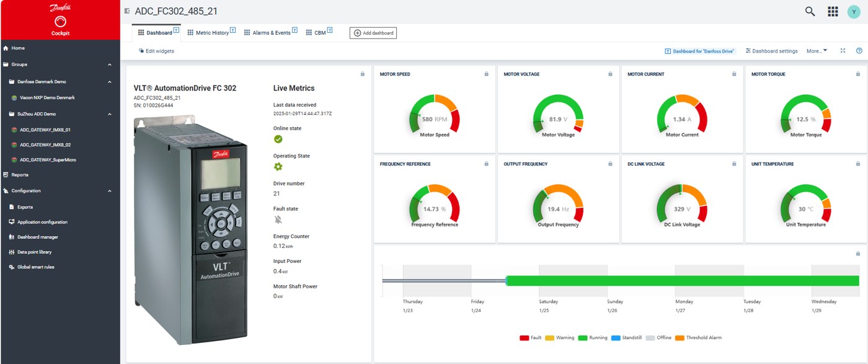The width and height of the screenshot is (868, 364).
Task: Open the More... dropdown
Action: [817, 51]
